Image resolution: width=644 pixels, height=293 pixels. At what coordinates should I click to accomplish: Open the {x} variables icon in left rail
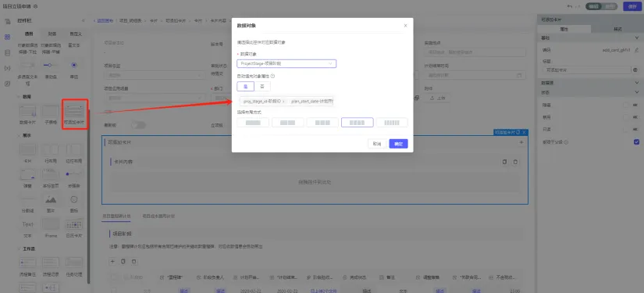pyautogui.click(x=7, y=68)
